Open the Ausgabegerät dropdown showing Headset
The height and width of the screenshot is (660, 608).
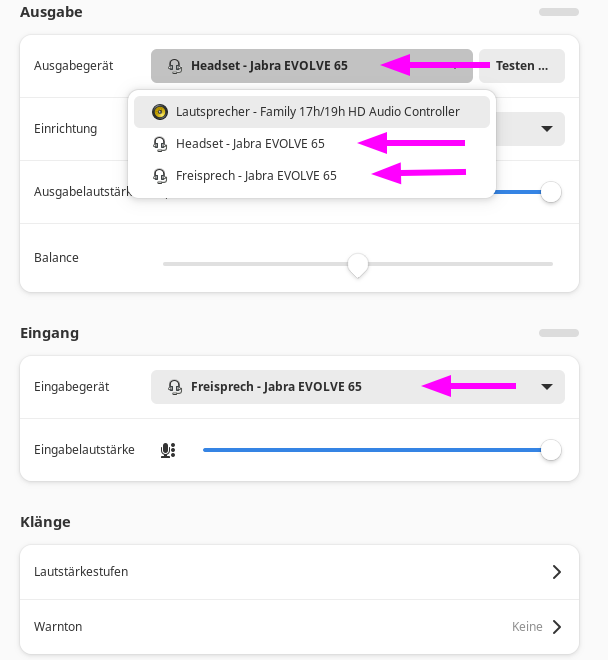(x=312, y=66)
